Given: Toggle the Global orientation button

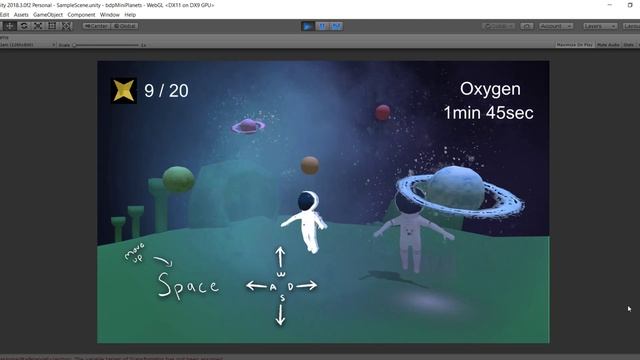Looking at the screenshot, I should pyautogui.click(x=124, y=26).
